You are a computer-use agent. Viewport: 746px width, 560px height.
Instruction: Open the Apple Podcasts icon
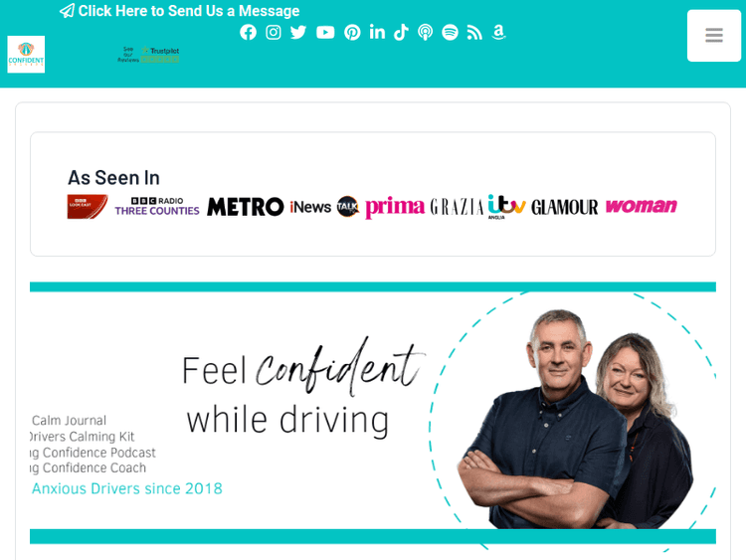[x=426, y=33]
